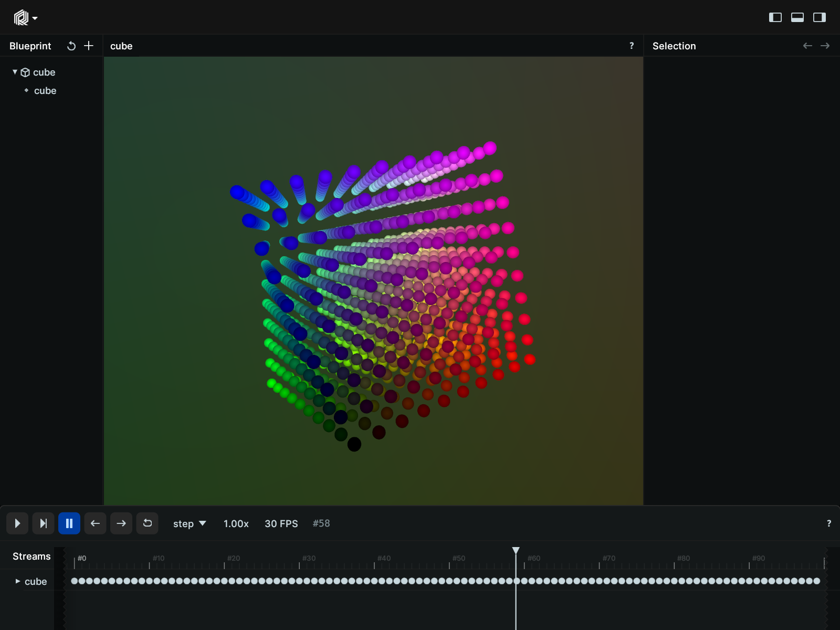This screenshot has height=630, width=840.
Task: Reset the Blueprint to default
Action: click(71, 46)
